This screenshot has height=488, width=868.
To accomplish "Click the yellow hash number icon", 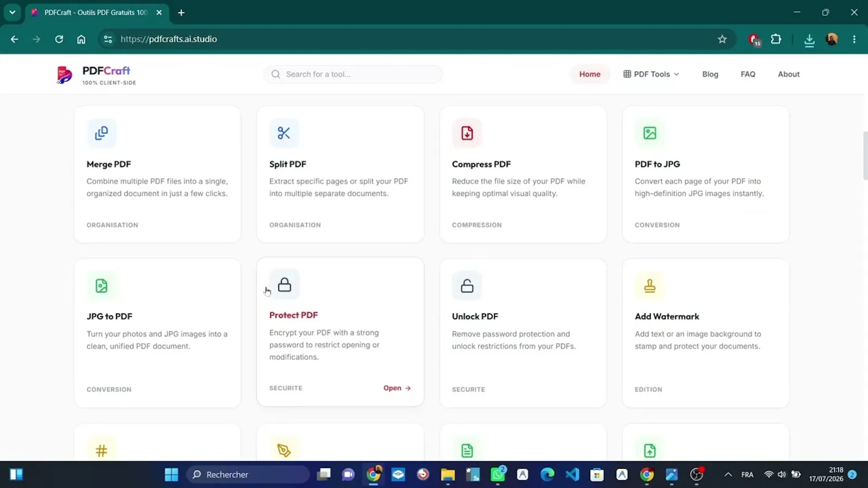I will (x=101, y=451).
